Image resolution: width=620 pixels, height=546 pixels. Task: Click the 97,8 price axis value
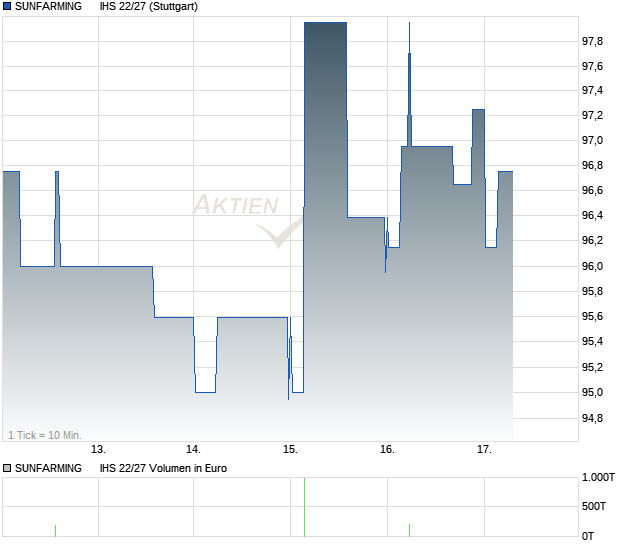592,41
